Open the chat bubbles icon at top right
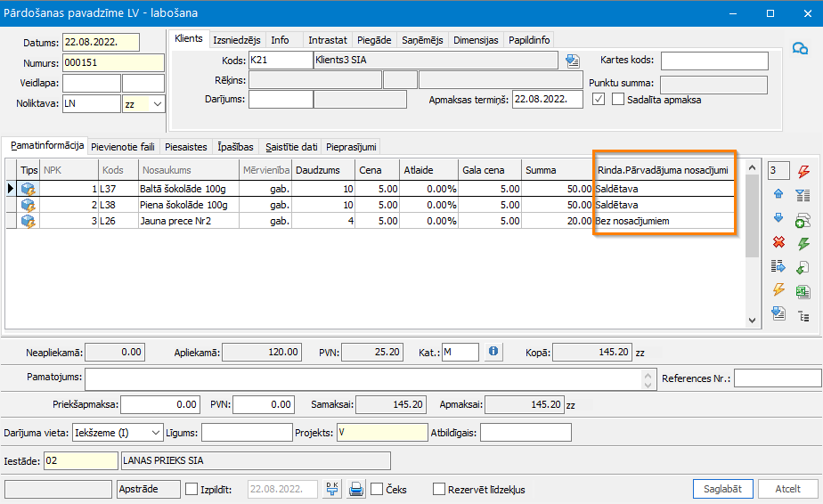This screenshot has height=504, width=823. click(800, 49)
